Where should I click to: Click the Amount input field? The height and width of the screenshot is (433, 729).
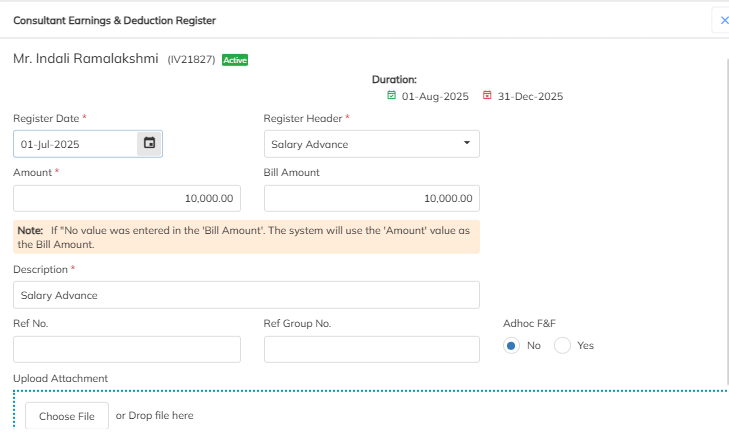[x=127, y=198]
